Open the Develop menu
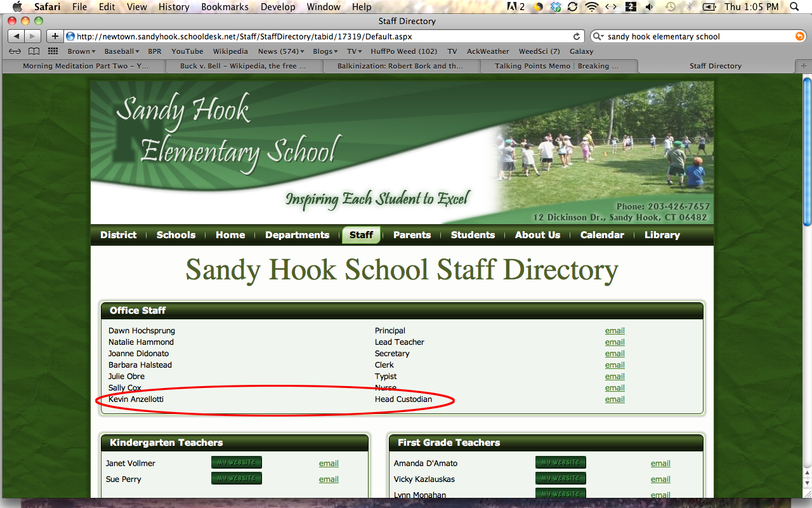The width and height of the screenshot is (812, 508). [x=278, y=7]
